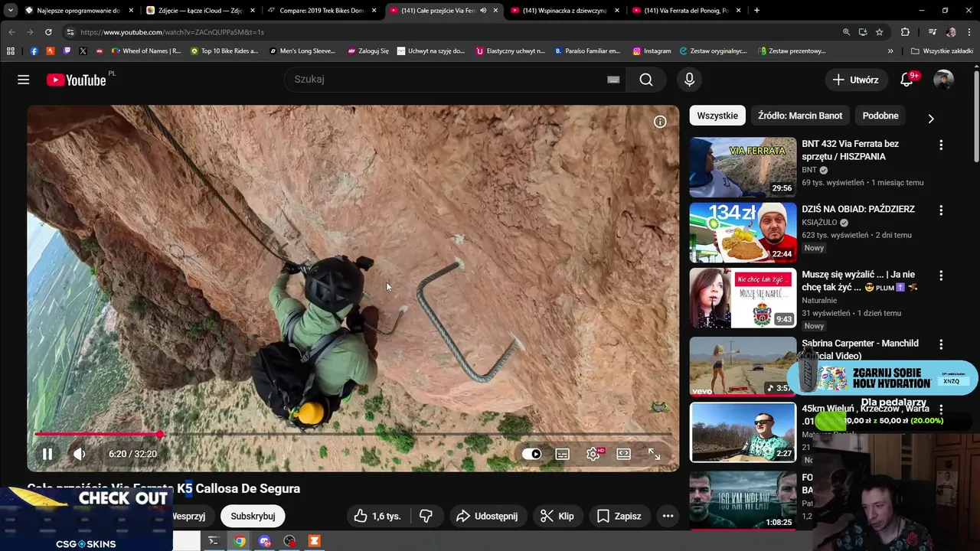Click the search magnifier button
980x551 pixels.
(x=646, y=80)
